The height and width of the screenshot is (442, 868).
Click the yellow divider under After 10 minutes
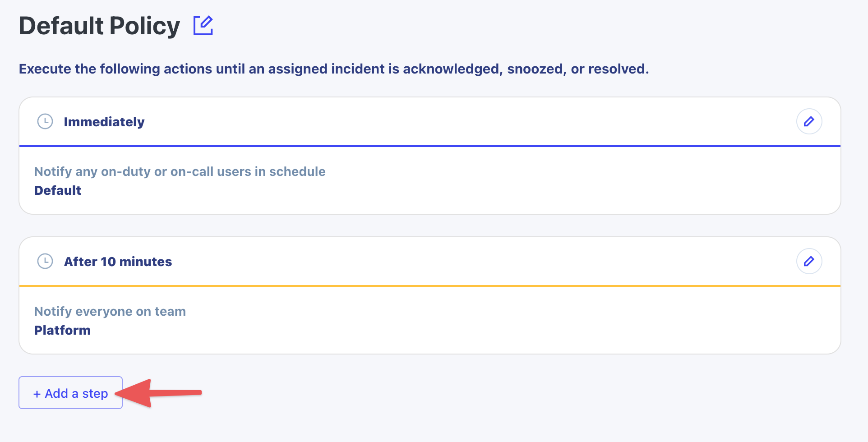(x=430, y=286)
